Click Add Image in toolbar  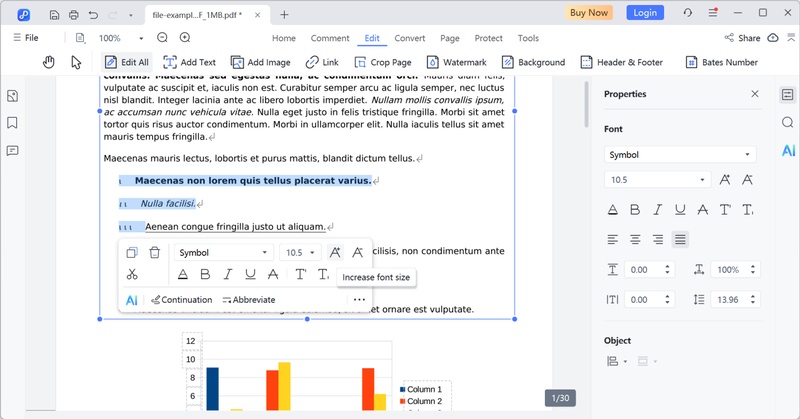[x=261, y=62]
